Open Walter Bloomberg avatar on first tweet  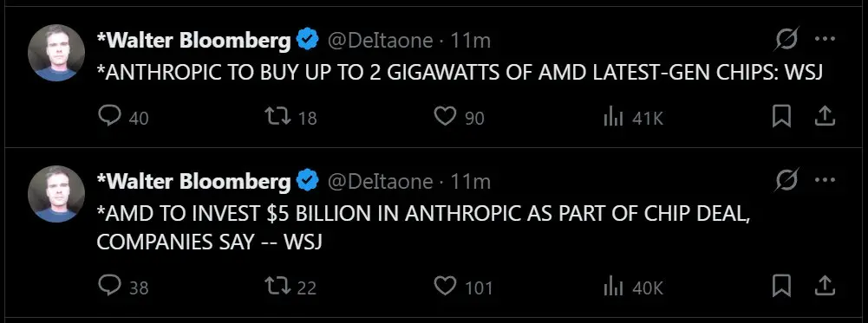55,53
